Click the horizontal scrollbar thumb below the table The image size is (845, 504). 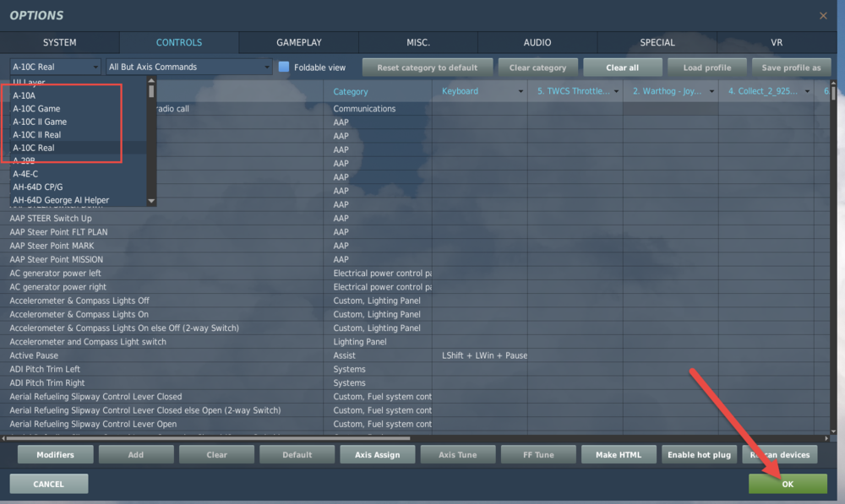click(x=208, y=438)
